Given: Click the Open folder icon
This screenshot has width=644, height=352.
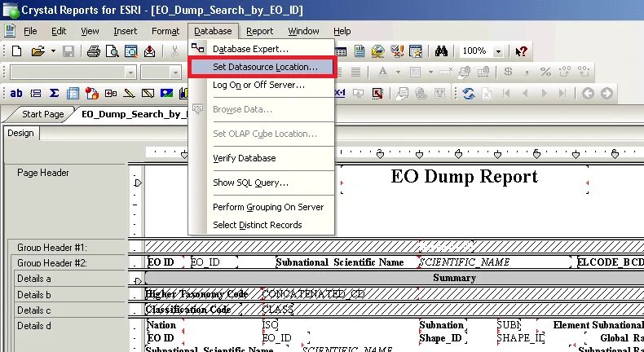Looking at the screenshot, I should (37, 51).
